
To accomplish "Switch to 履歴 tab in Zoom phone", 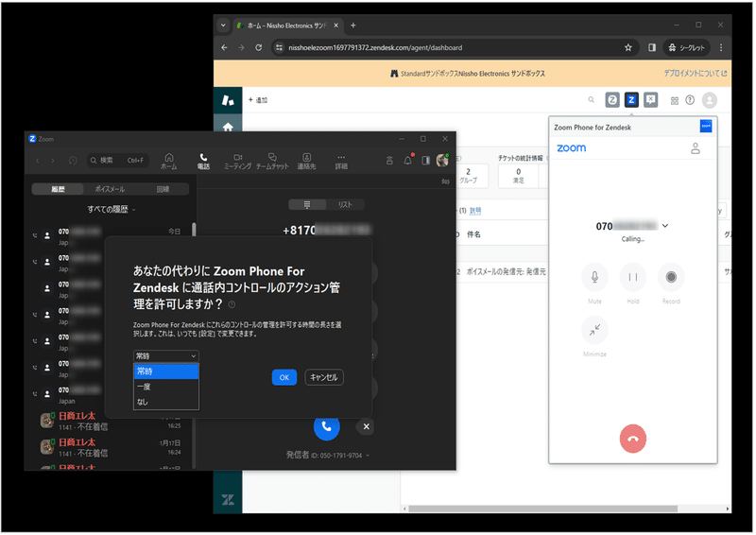I will tap(58, 190).
